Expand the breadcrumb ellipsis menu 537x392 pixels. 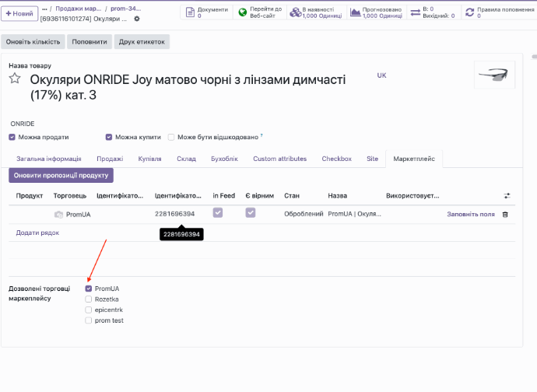click(44, 9)
